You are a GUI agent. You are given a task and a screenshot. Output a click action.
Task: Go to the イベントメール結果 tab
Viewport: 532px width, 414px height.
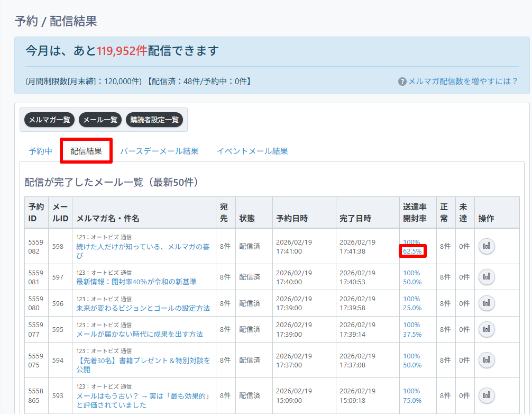pyautogui.click(x=252, y=151)
